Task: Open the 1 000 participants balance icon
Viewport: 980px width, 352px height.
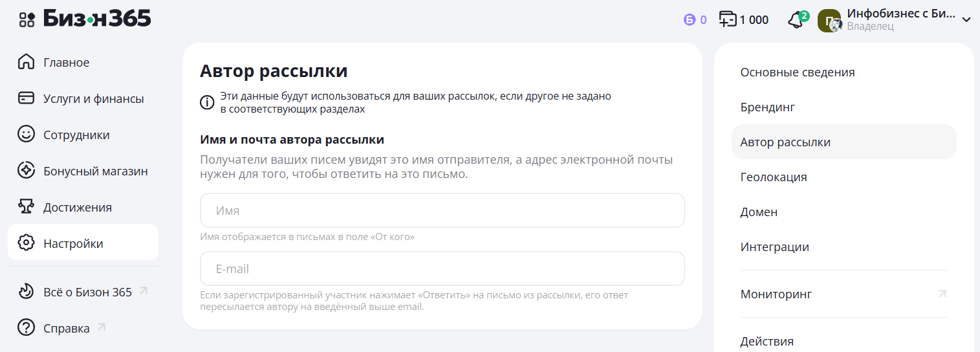Action: (728, 20)
